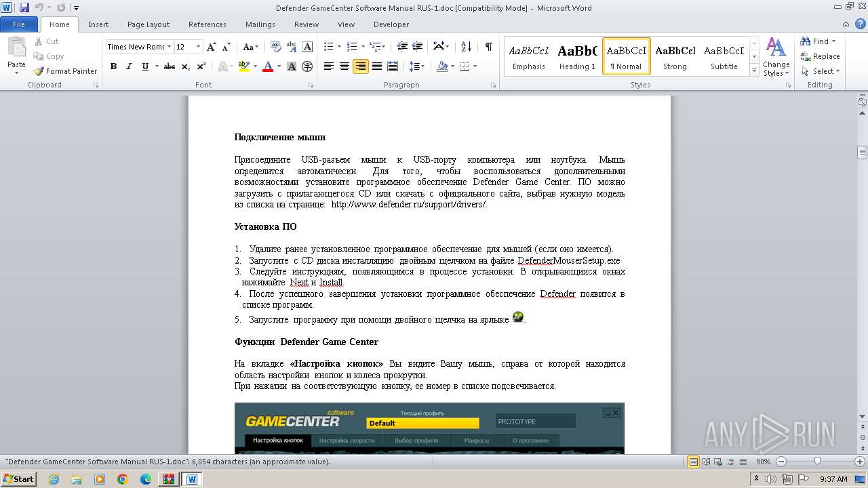Switch to the References tab
The image size is (868, 488).
click(x=208, y=24)
